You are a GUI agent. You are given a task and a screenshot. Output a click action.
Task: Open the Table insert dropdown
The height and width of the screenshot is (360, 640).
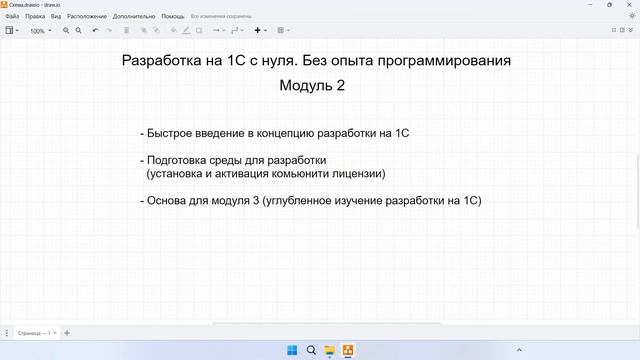pos(283,30)
